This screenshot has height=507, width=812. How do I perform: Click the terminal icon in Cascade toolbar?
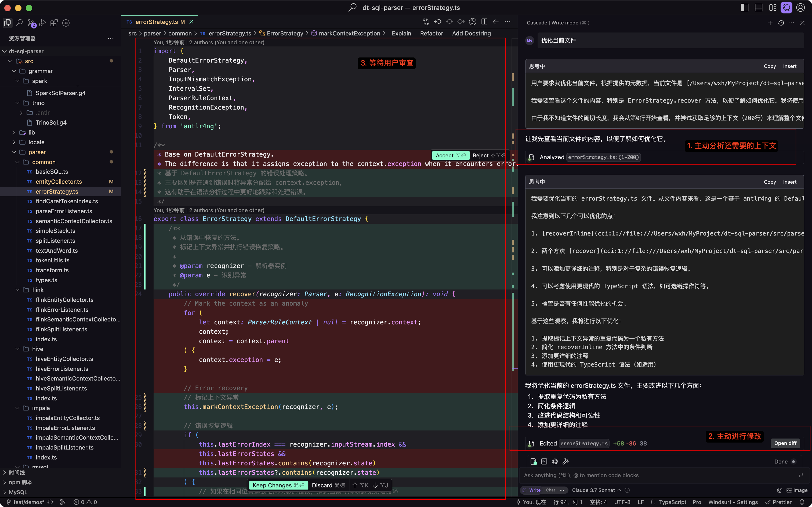click(544, 461)
